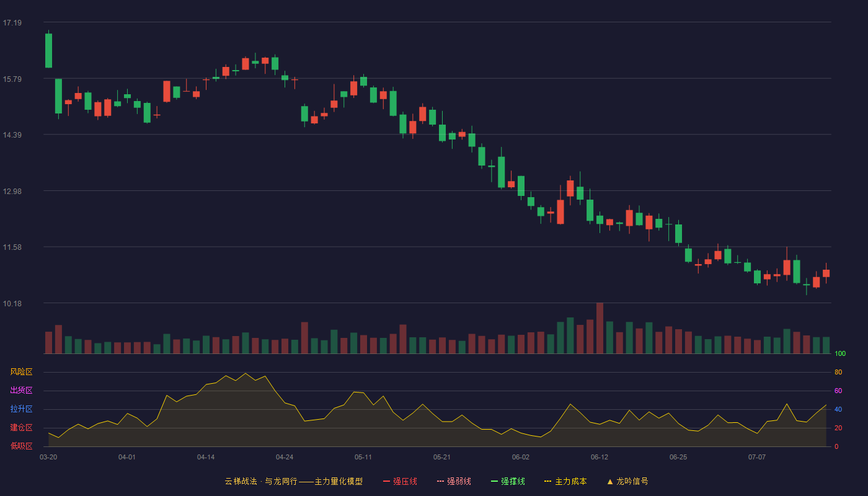Image resolution: width=868 pixels, height=496 pixels.
Task: Click the 龙吟信号 triangle legend marker
Action: tap(610, 481)
